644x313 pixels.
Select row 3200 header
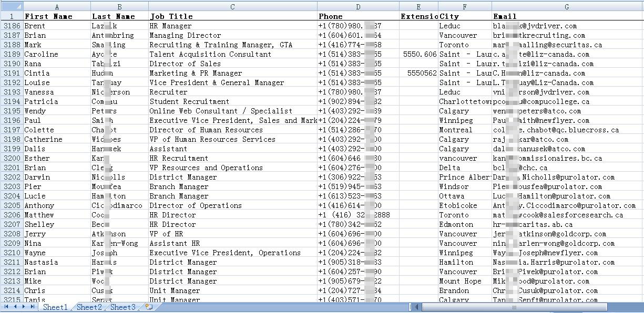tap(11, 158)
